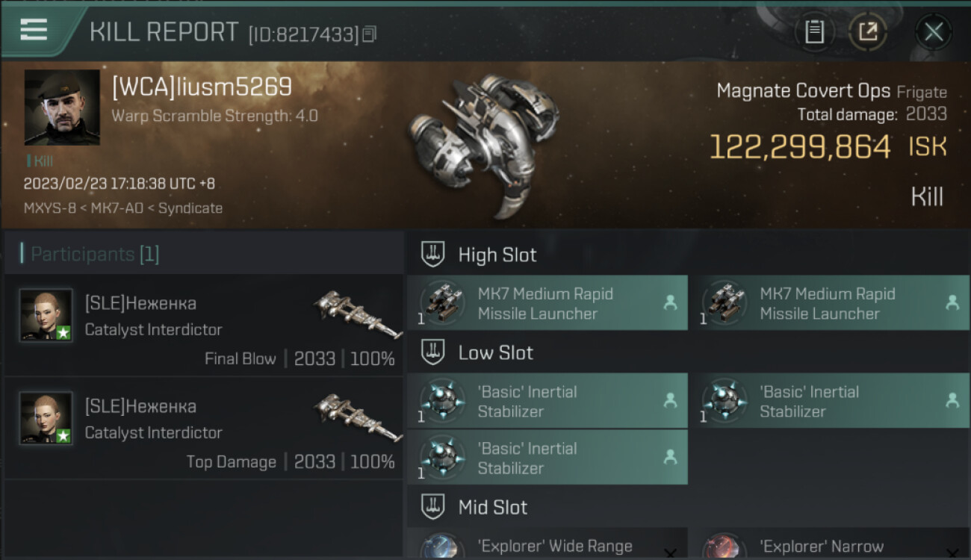Click the Low Slot section icon
The width and height of the screenshot is (971, 560).
[x=433, y=352]
